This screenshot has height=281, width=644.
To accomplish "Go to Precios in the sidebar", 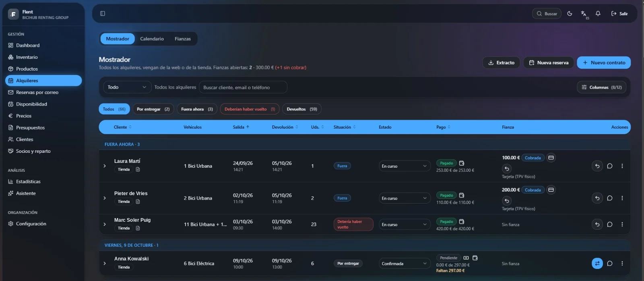I will point(43,116).
